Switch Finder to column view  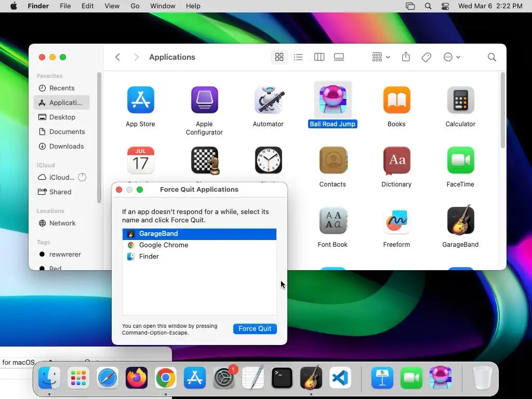tap(319, 57)
